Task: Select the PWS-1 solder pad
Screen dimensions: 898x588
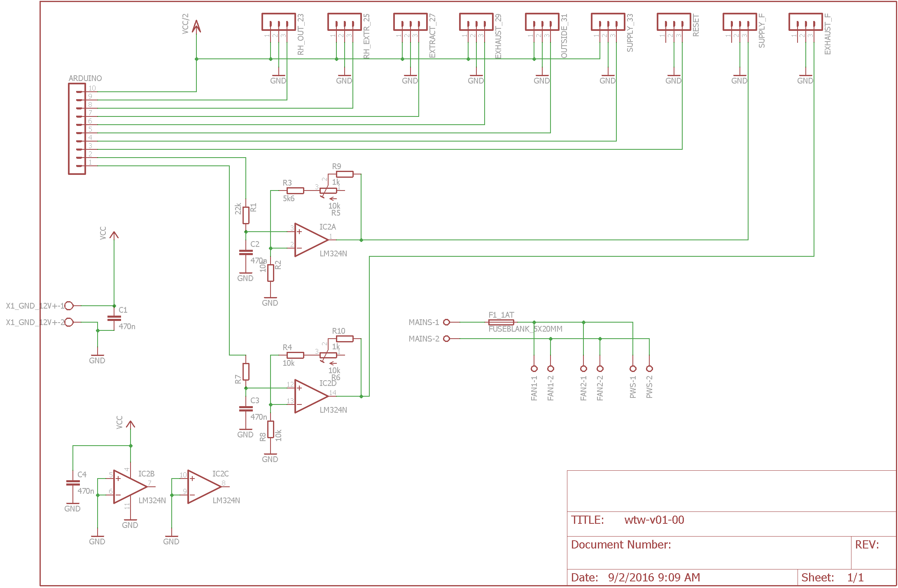Action: click(633, 369)
